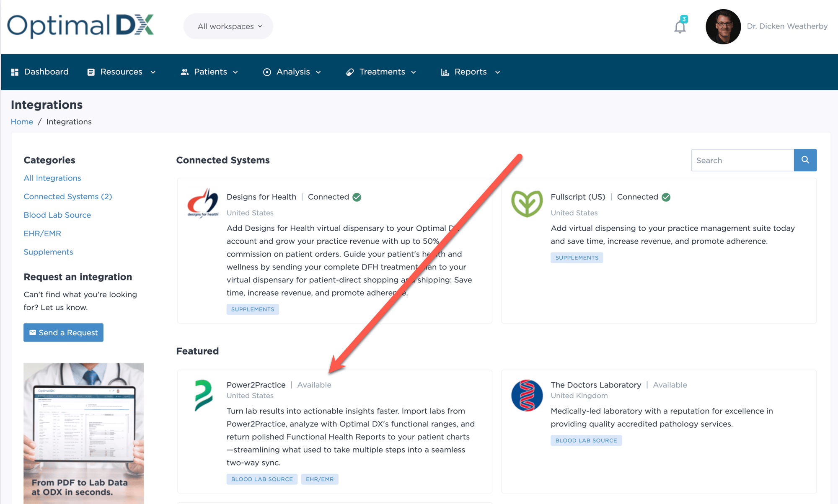Go to the Dashboard menu item
The height and width of the screenshot is (504, 838).
tap(40, 72)
